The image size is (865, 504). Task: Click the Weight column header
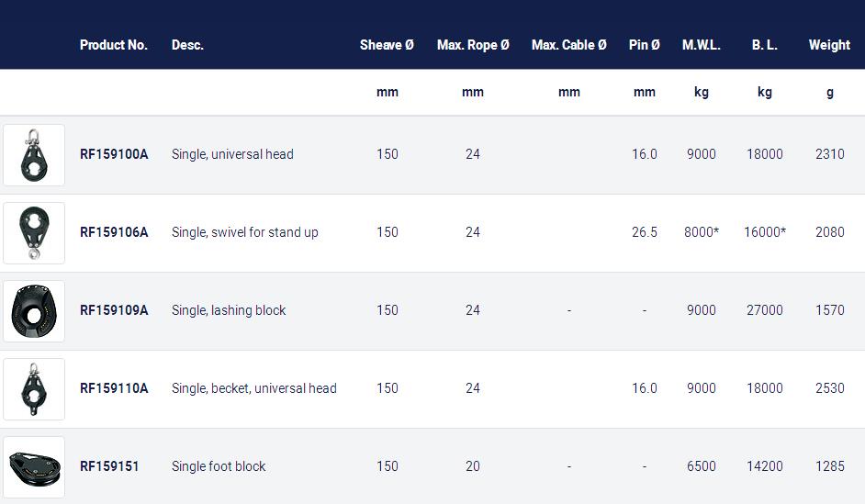829,45
